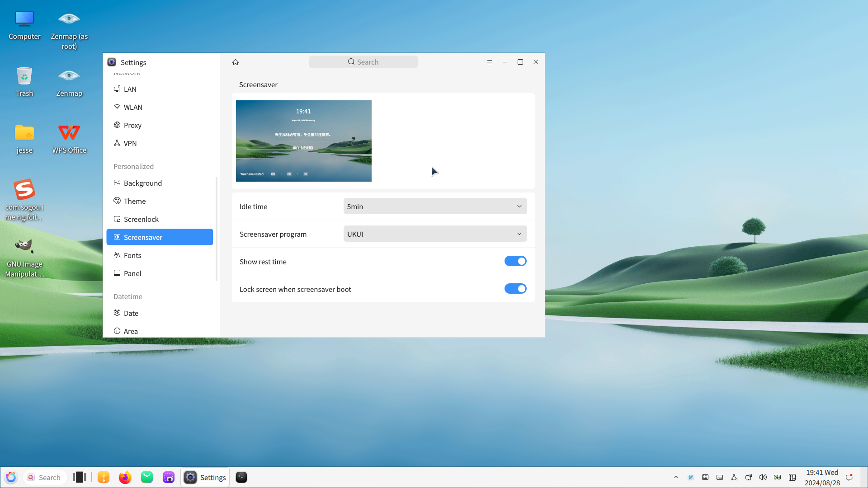This screenshot has width=868, height=488.
Task: Open WLAN settings
Action: click(160, 108)
